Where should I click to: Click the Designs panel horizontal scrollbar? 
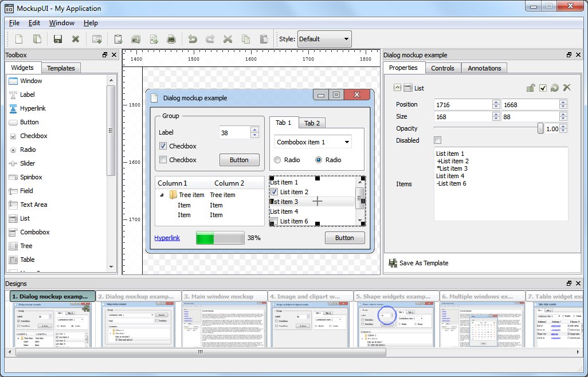pos(201,352)
